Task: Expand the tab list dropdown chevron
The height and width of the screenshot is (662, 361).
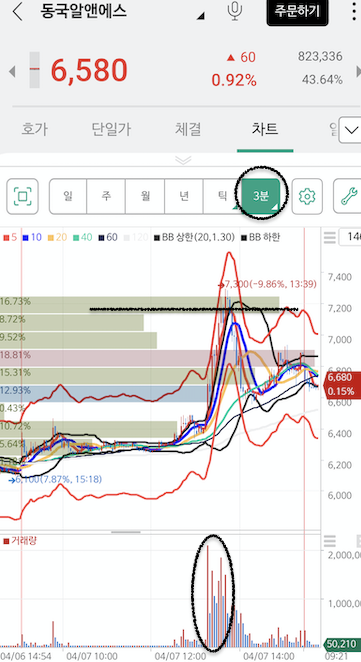Action: 350,130
